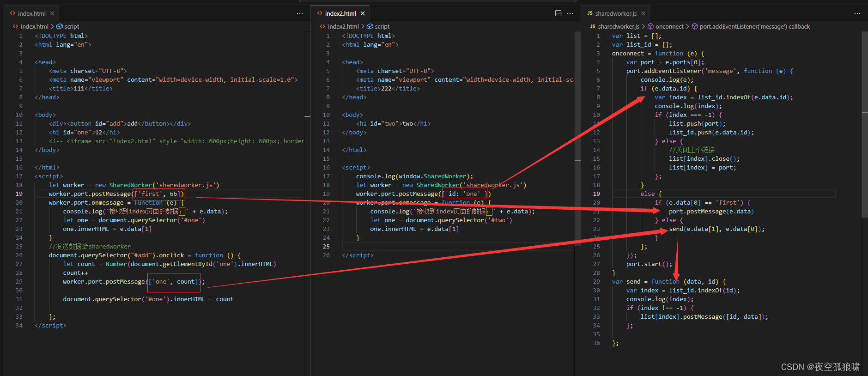Click 'var list = [];' in sharedworker.js
This screenshot has width=868, height=376.
[637, 36]
